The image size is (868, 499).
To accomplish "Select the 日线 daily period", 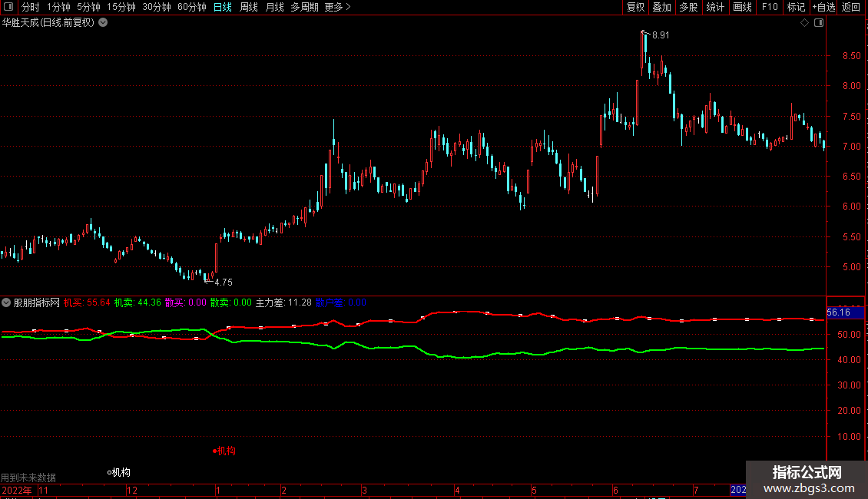I will tap(223, 7).
